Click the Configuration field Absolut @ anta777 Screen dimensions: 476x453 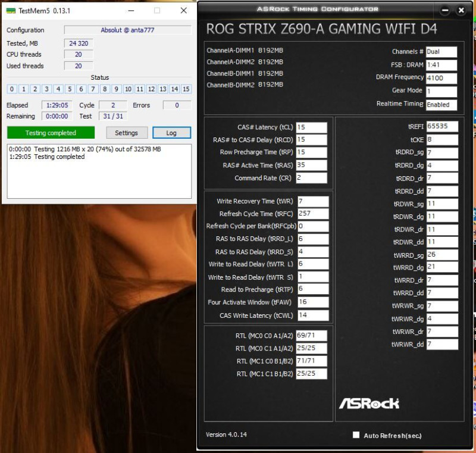(128, 30)
